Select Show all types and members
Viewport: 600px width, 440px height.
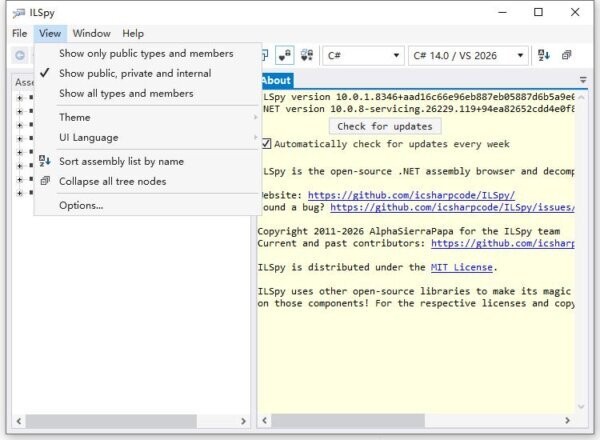146,93
